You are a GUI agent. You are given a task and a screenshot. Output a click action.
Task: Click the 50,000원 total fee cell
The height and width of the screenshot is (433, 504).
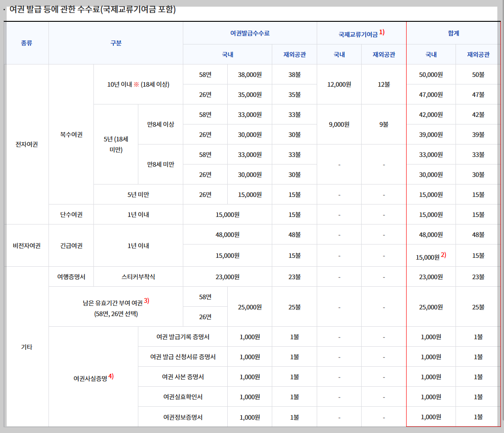[431, 74]
